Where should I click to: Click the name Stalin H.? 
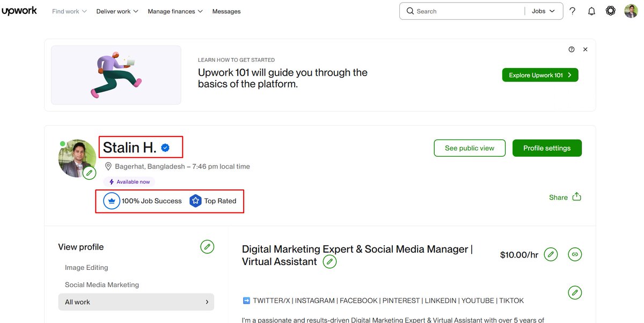(129, 147)
